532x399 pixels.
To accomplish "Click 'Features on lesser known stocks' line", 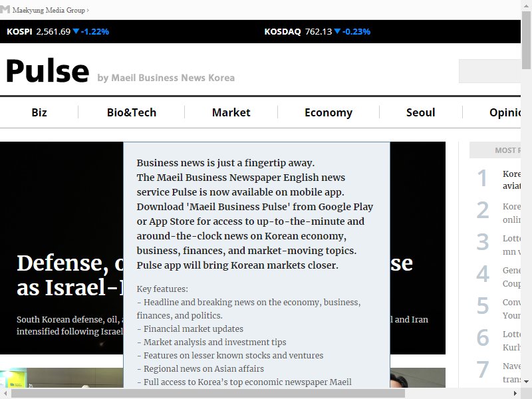I will click(230, 356).
